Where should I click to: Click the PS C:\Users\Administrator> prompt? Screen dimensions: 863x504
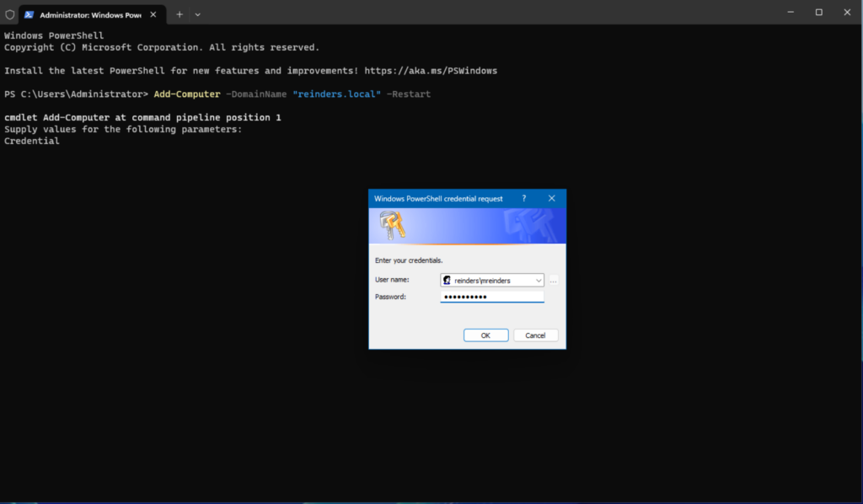pyautogui.click(x=76, y=94)
